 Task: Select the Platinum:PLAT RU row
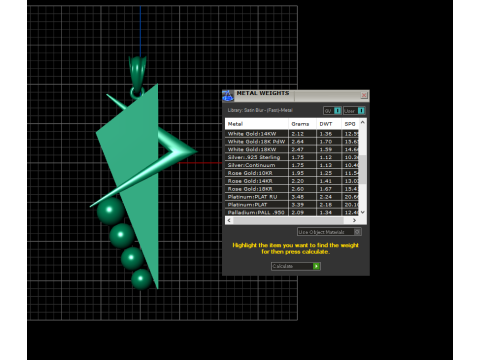(x=292, y=197)
